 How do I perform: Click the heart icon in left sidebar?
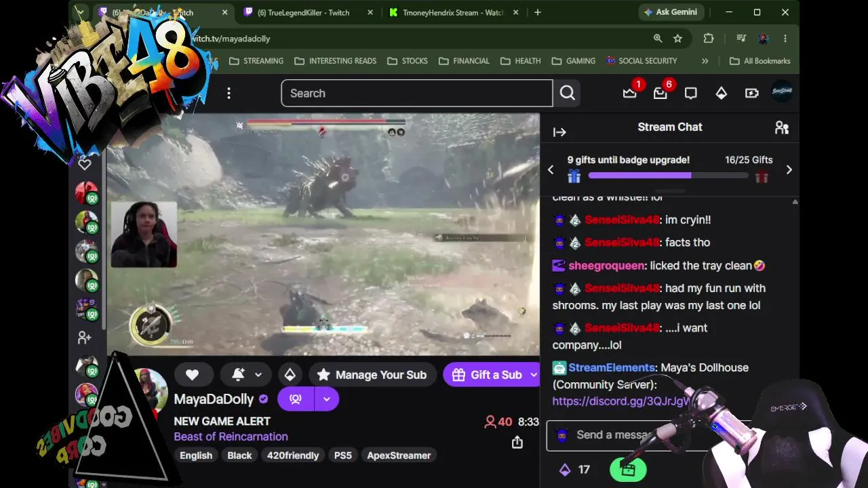pyautogui.click(x=85, y=164)
